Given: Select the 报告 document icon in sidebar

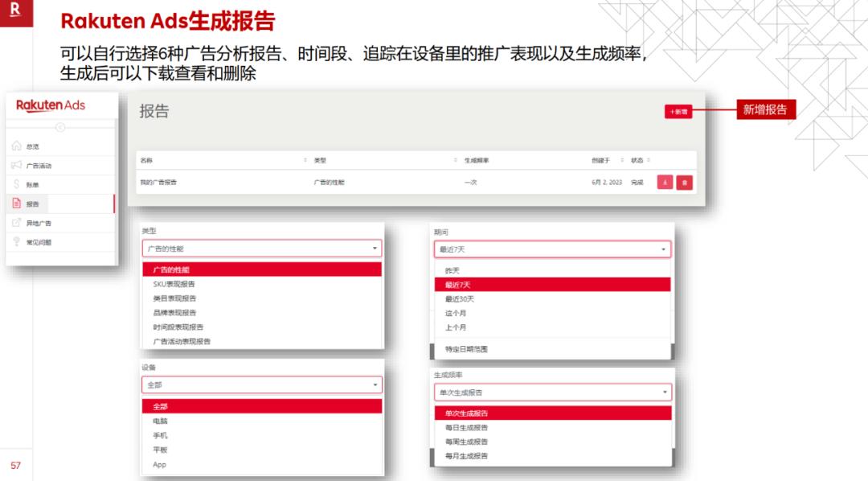Looking at the screenshot, I should [16, 203].
